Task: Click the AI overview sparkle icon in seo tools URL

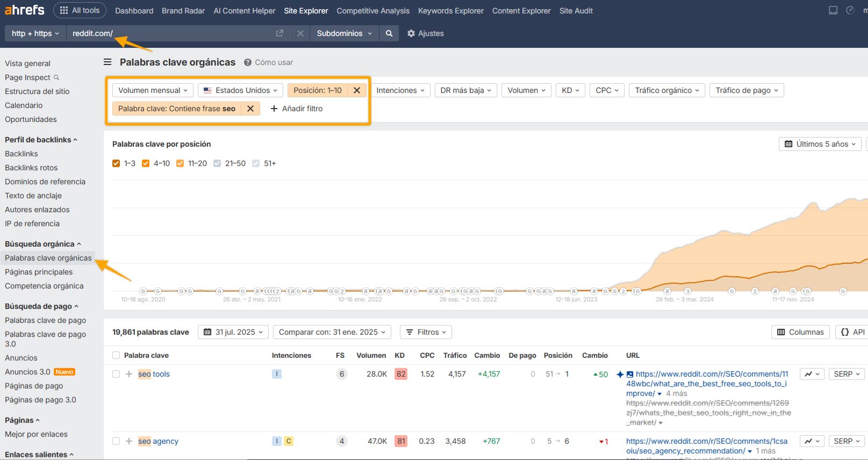Action: [x=620, y=374]
